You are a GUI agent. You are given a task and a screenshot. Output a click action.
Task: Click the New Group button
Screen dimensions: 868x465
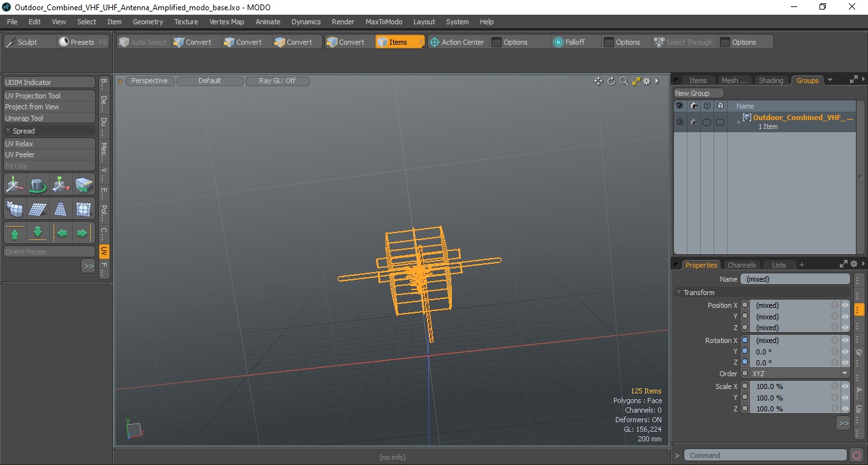pos(698,93)
